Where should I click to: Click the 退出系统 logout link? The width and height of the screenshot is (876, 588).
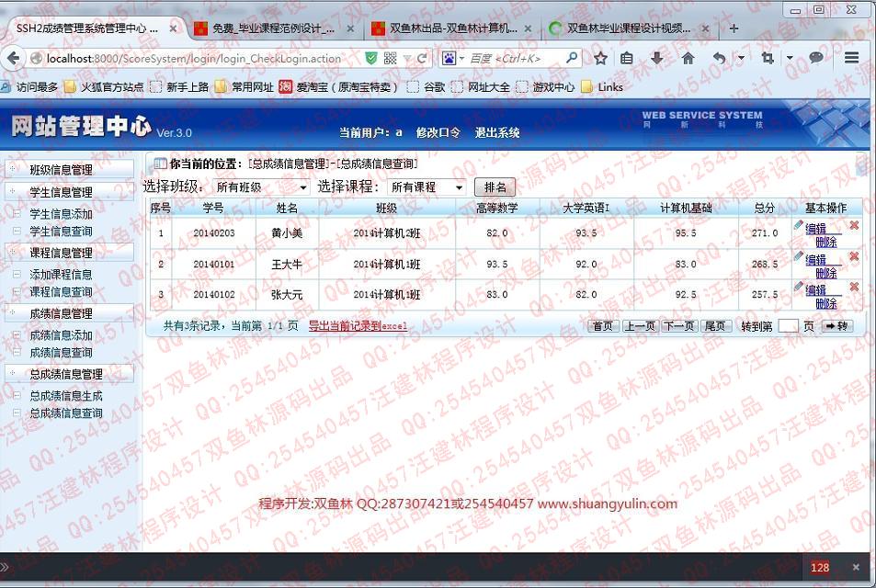pyautogui.click(x=496, y=132)
